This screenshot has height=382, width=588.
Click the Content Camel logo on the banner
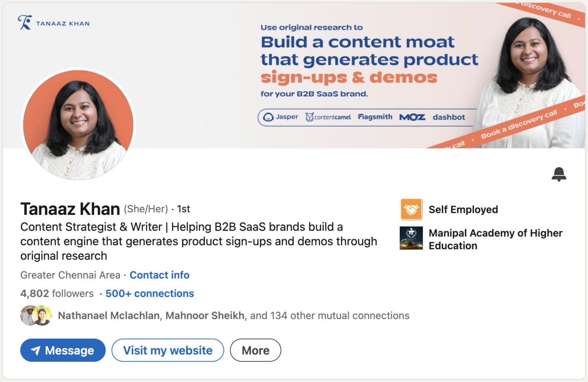[x=328, y=117]
